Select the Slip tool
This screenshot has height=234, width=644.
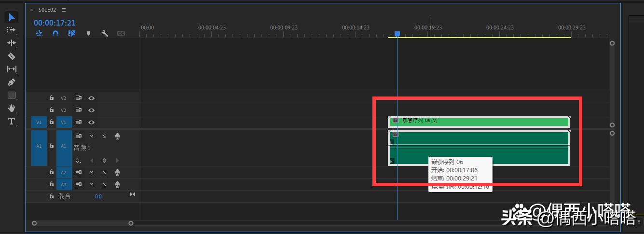pos(12,69)
